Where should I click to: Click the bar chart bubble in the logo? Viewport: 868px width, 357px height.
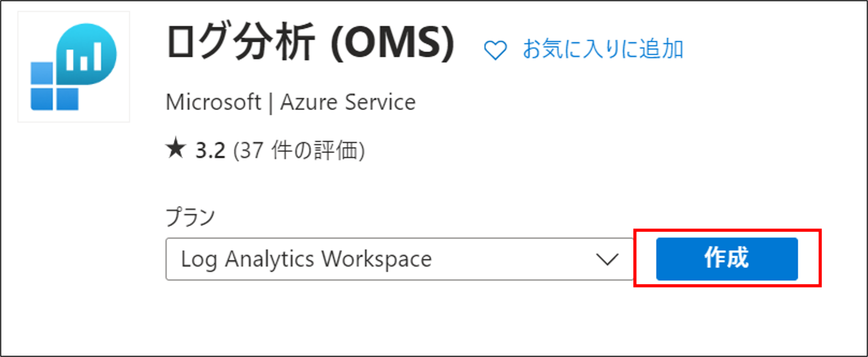[x=87, y=54]
